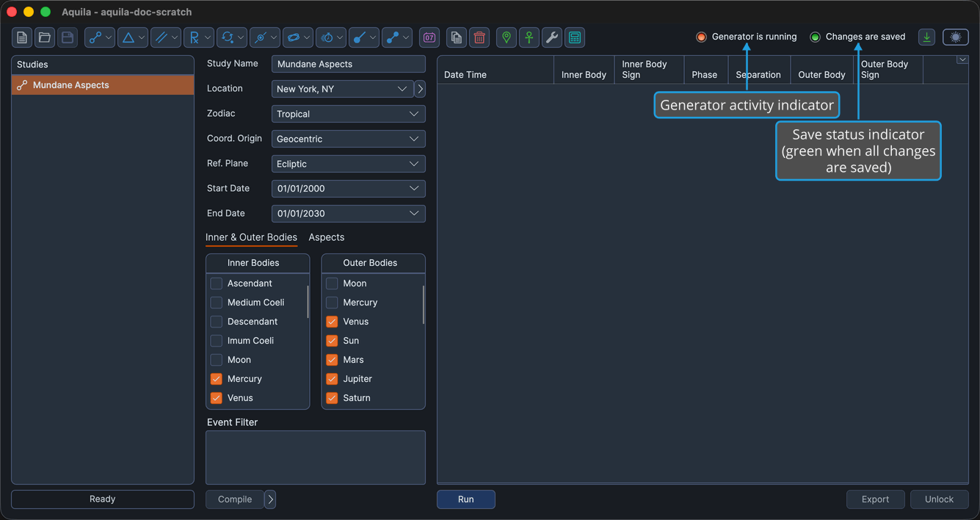Click the Phase column header
Viewport: 980px width, 520px height.
[x=705, y=70]
